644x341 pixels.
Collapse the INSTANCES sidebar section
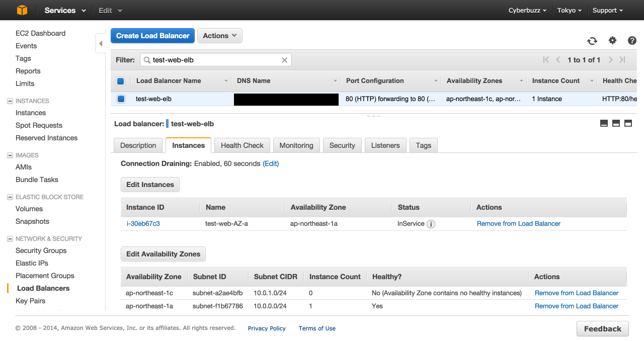(10, 101)
